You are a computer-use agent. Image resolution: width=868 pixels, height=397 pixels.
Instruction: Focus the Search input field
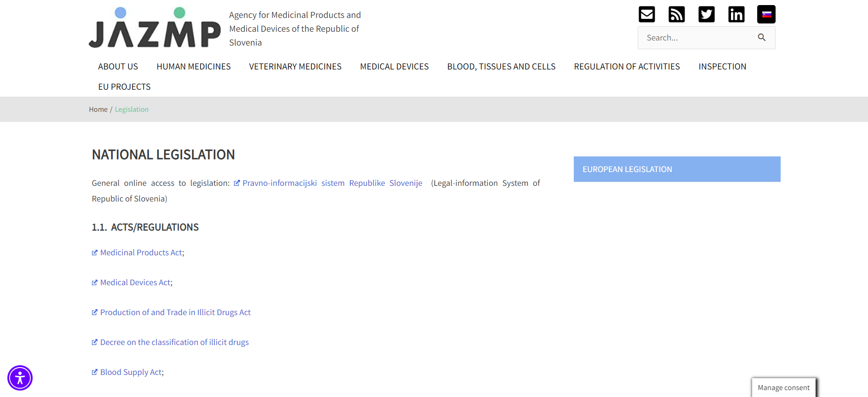point(697,38)
